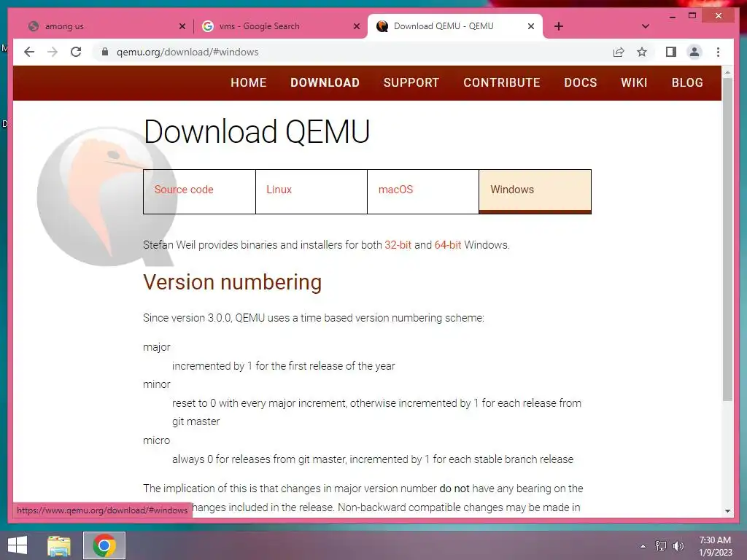Screen dimensions: 747x560
Task: Click the scrollbar up arrow
Action: coord(727,72)
